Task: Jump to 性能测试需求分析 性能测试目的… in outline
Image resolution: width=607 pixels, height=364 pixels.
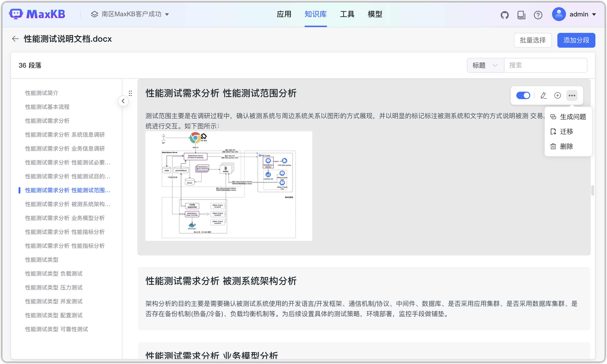Action: (67, 176)
